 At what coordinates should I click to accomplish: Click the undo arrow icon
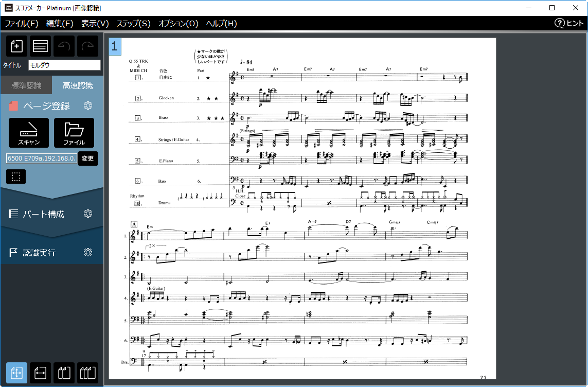(64, 46)
